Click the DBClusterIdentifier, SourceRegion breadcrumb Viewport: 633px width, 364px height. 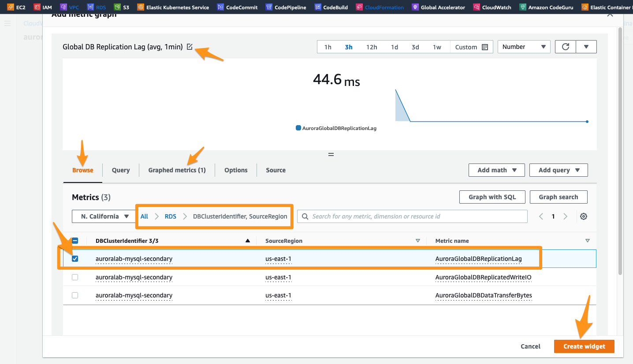pos(240,216)
